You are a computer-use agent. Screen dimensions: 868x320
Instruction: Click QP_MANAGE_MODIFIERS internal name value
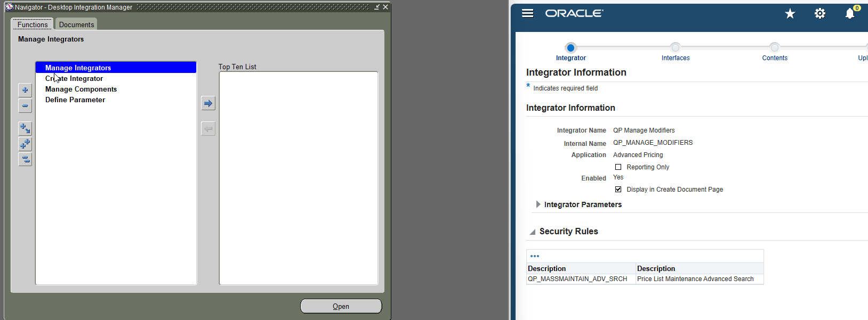pos(653,143)
